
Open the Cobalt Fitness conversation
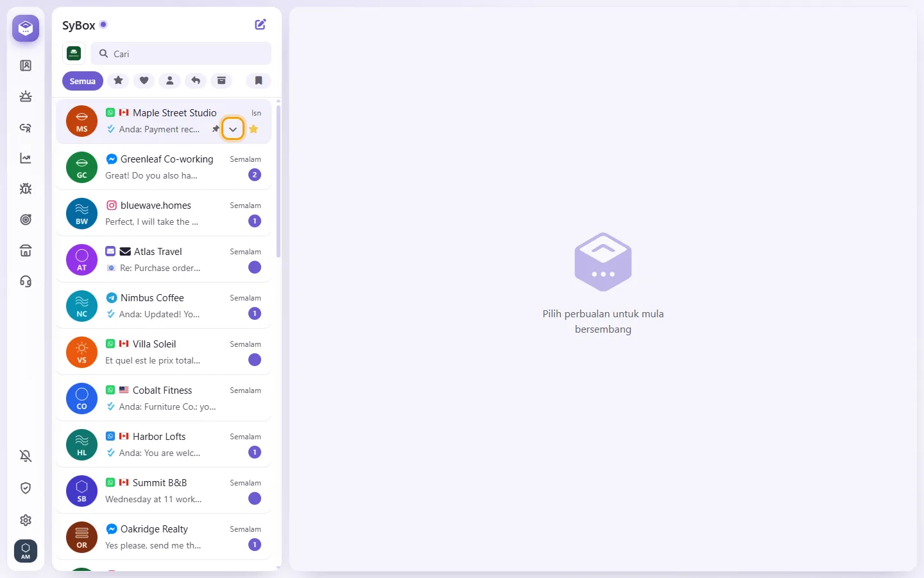164,398
